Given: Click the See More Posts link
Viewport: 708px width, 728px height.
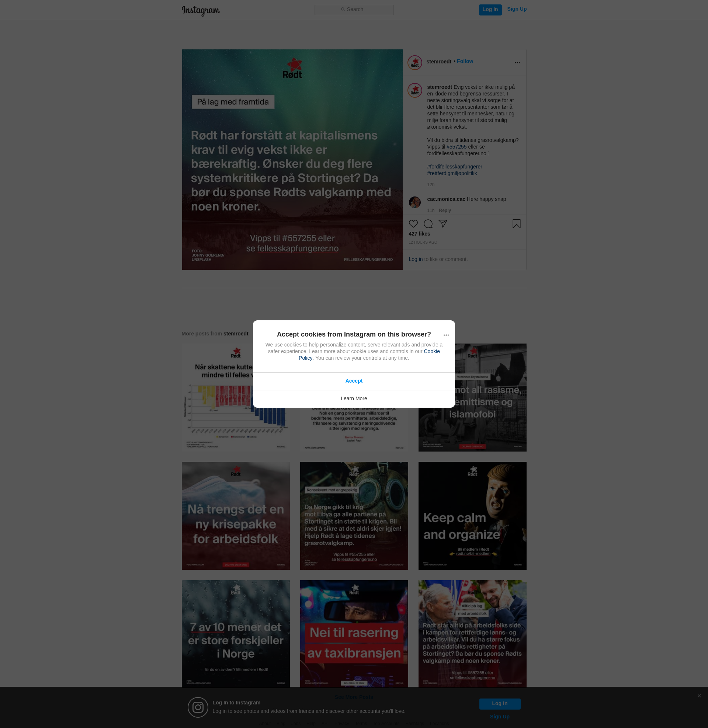Looking at the screenshot, I should [x=354, y=697].
